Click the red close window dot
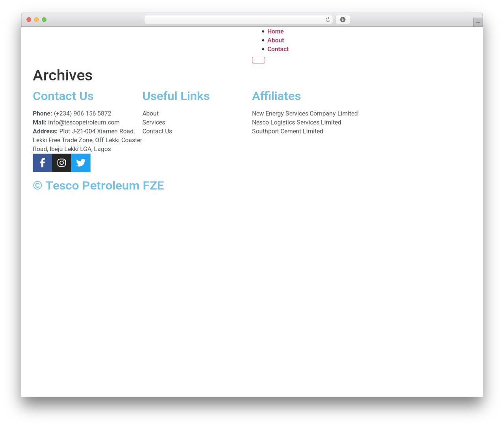The image size is (504, 427). coord(29,20)
